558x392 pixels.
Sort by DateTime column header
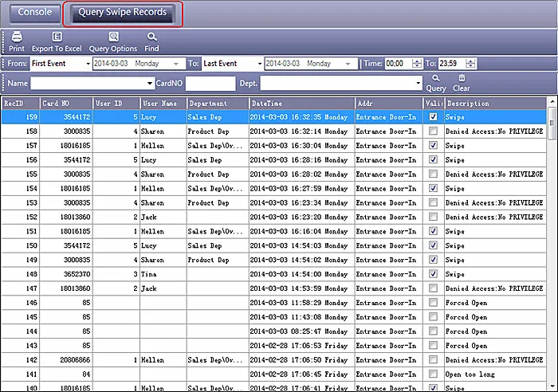[302, 103]
